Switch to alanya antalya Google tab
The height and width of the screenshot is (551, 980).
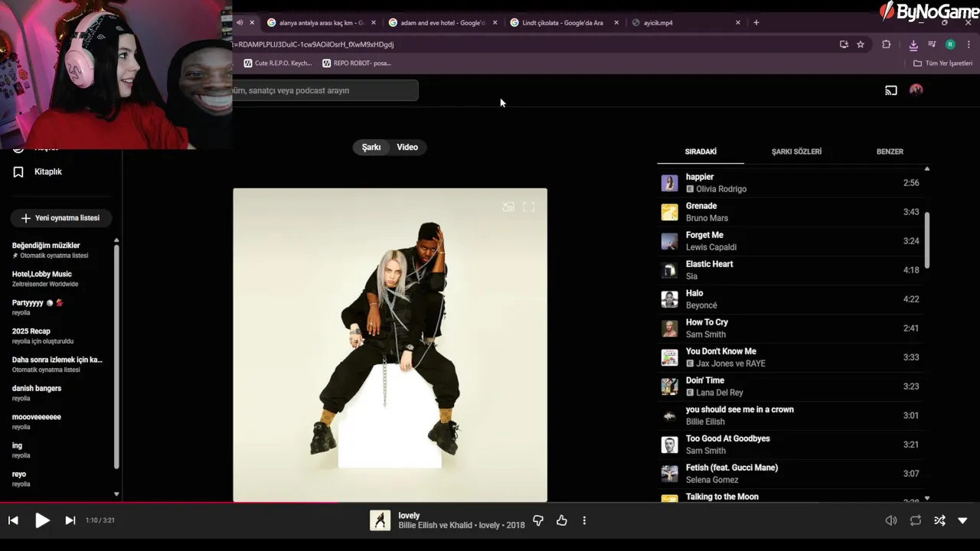[x=320, y=23]
